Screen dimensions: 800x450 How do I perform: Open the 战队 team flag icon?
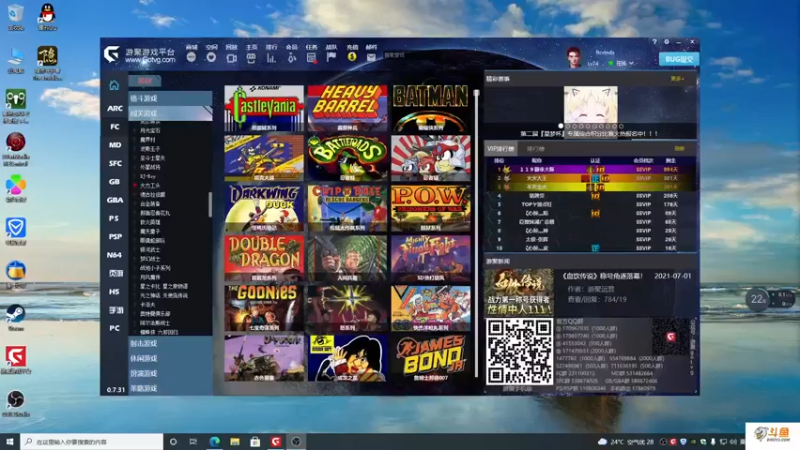(x=331, y=57)
